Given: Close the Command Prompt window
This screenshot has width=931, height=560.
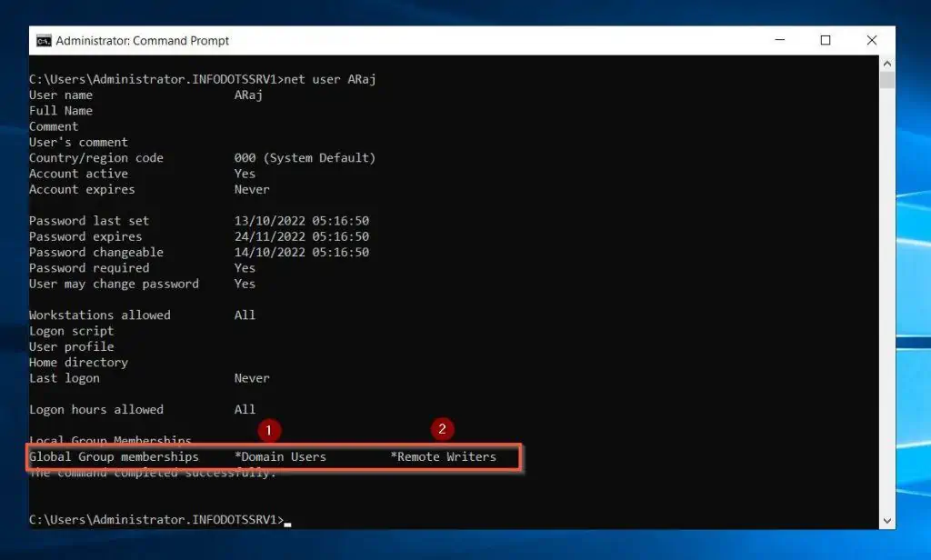Looking at the screenshot, I should [872, 40].
